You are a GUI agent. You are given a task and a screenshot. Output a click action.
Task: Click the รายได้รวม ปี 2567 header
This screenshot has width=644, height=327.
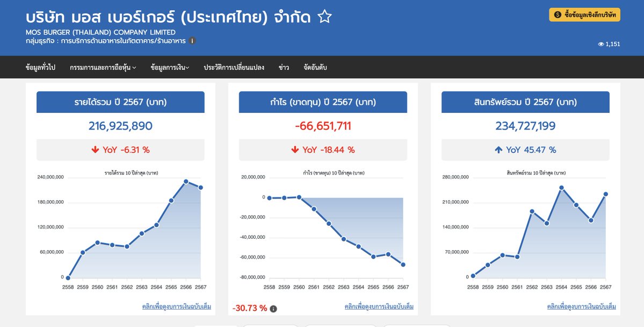tap(120, 102)
